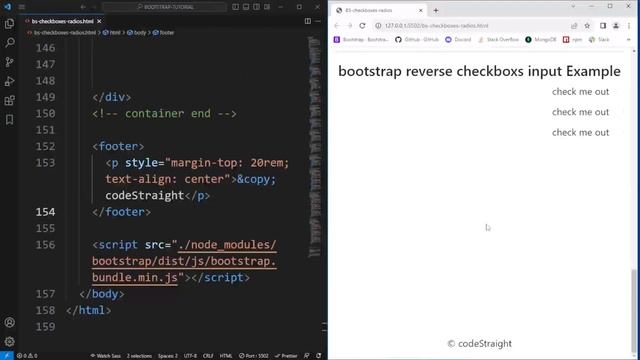640x360 pixels.
Task: Toggle the bottom panel layout icon
Action: (x=246, y=7)
